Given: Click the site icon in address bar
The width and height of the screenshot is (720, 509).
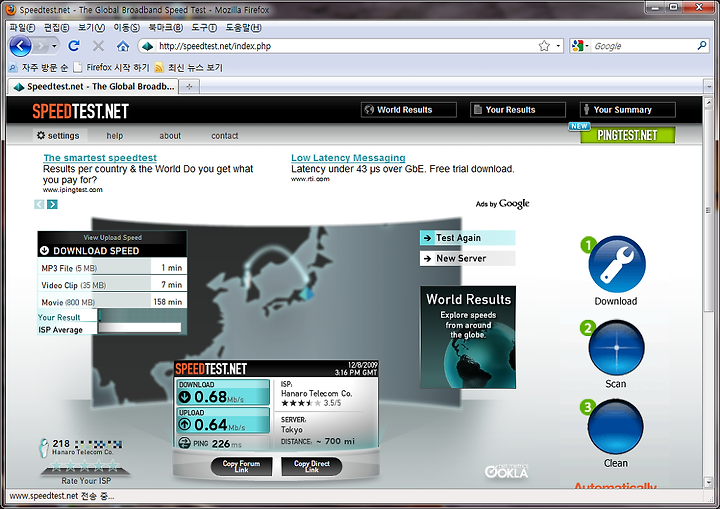Looking at the screenshot, I should 147,46.
